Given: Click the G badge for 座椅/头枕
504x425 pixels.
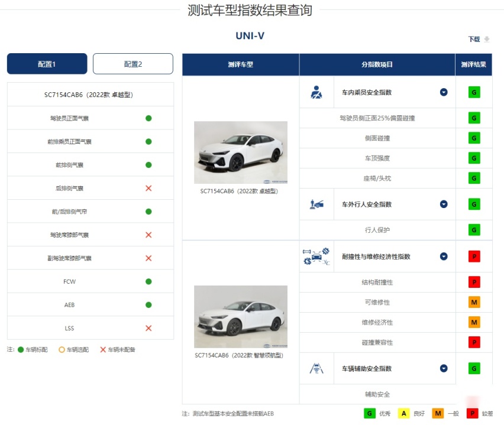Looking at the screenshot, I should click(474, 178).
